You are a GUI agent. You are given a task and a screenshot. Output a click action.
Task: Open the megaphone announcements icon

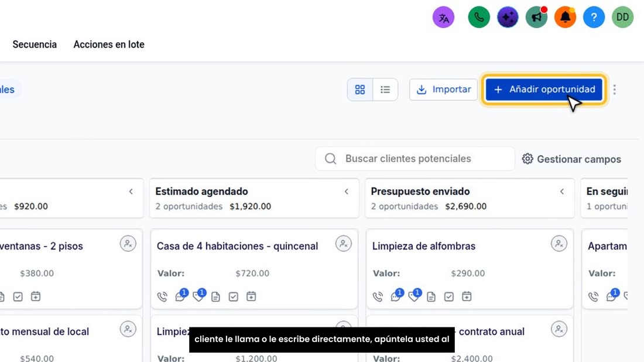[536, 17]
